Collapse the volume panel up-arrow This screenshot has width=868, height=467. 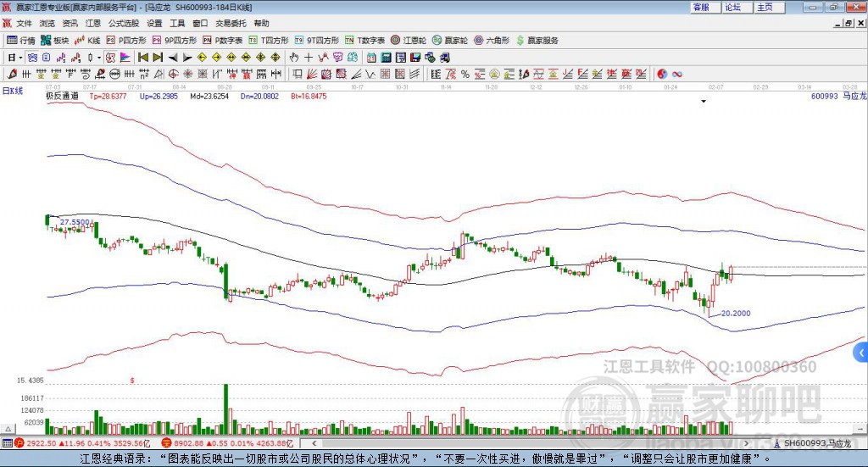8,429
